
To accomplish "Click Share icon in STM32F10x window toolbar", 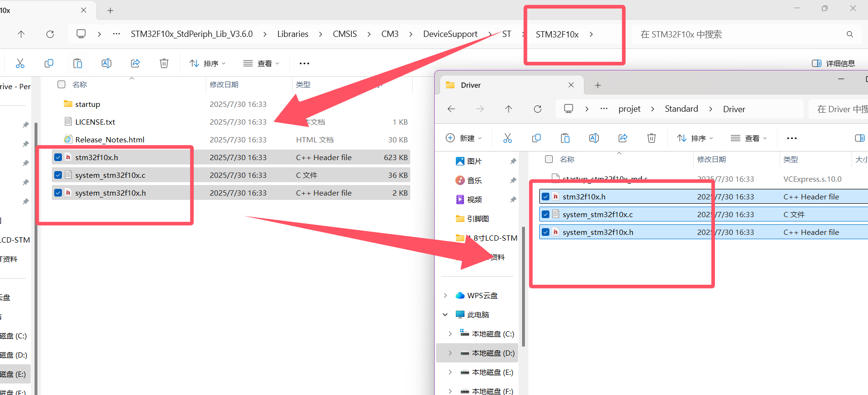I will pos(135,63).
